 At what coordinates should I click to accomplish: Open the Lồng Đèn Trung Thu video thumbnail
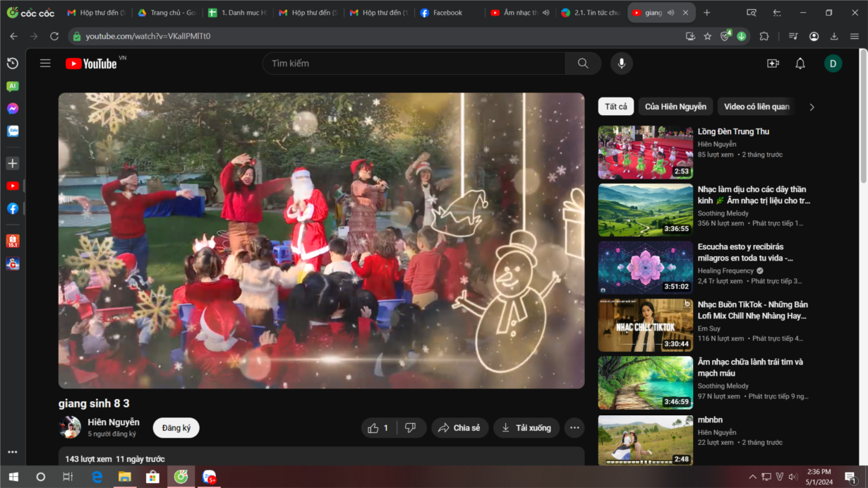pos(645,153)
